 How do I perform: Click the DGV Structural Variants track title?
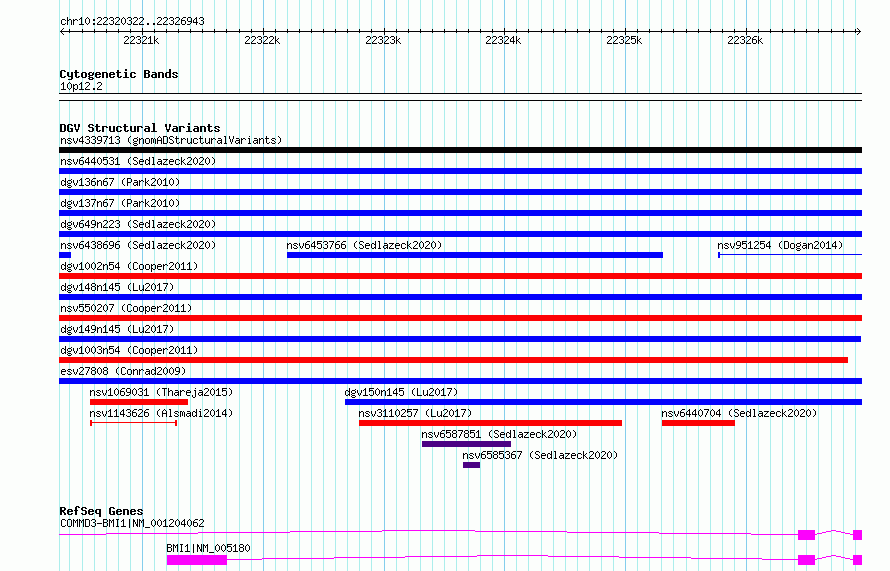click(x=140, y=128)
